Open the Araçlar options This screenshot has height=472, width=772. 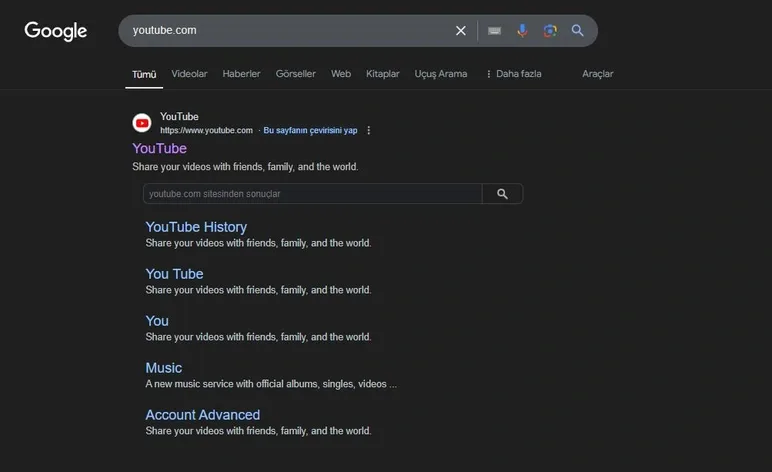click(x=598, y=74)
